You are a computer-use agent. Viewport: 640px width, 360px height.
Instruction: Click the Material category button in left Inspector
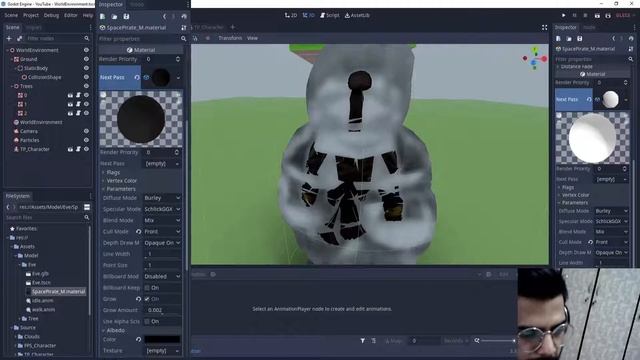(141, 50)
